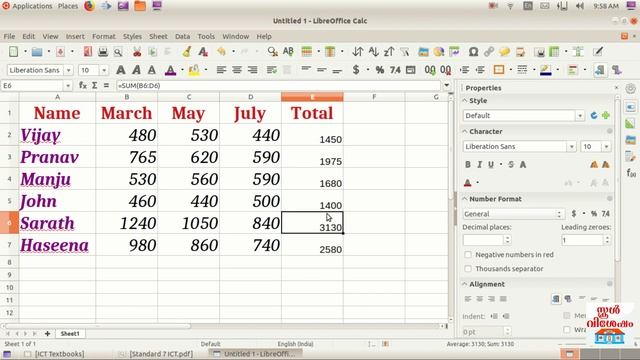Viewport: 640px width, 360px height.
Task: Open the Sheet menu
Action: coord(158,36)
